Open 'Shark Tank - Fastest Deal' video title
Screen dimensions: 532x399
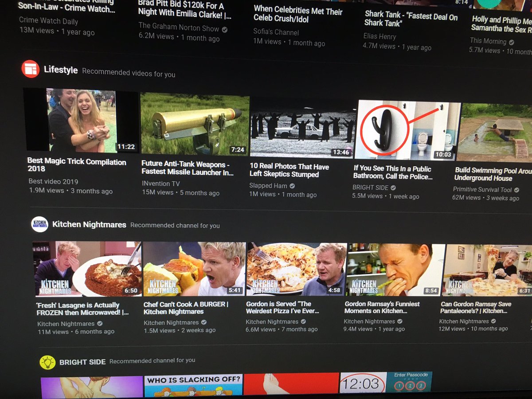click(411, 19)
